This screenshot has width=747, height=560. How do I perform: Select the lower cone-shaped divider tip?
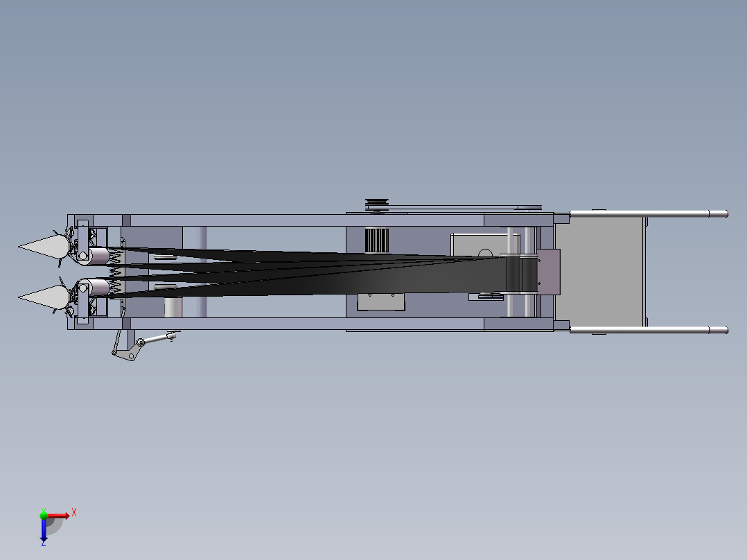click(44, 297)
